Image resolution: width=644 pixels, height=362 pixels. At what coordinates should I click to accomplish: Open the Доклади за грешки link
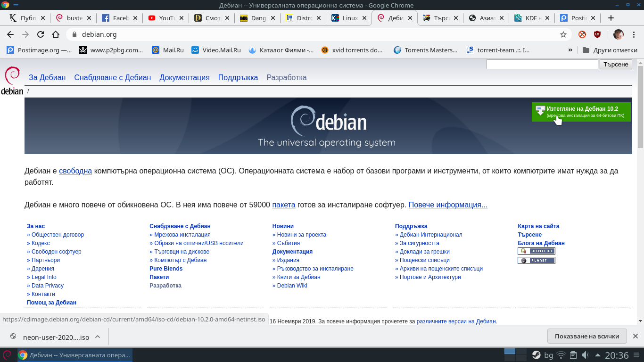click(425, 252)
